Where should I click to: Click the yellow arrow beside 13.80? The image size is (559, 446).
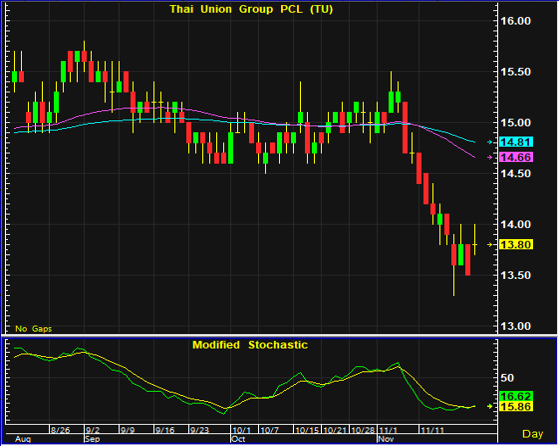click(x=490, y=245)
